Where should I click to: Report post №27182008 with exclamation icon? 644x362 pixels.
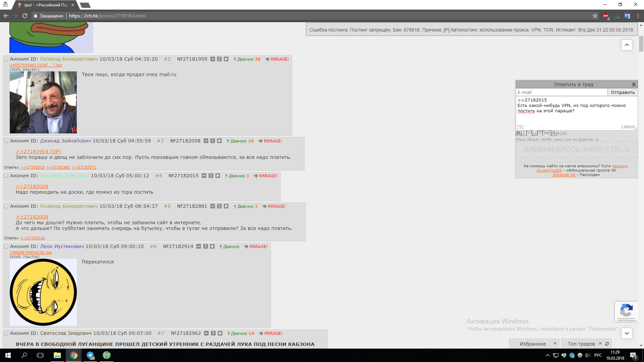point(213,141)
